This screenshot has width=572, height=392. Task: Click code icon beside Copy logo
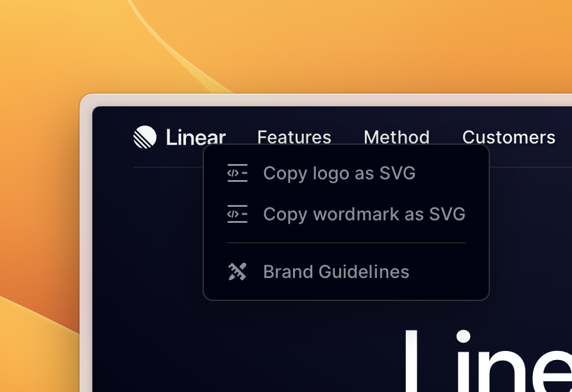(237, 173)
